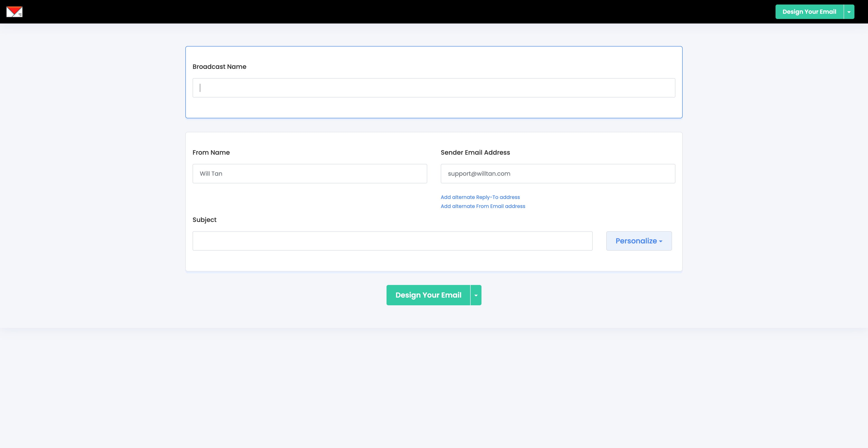The width and height of the screenshot is (868, 448).
Task: Select the Sender Email Address field
Action: click(558, 174)
